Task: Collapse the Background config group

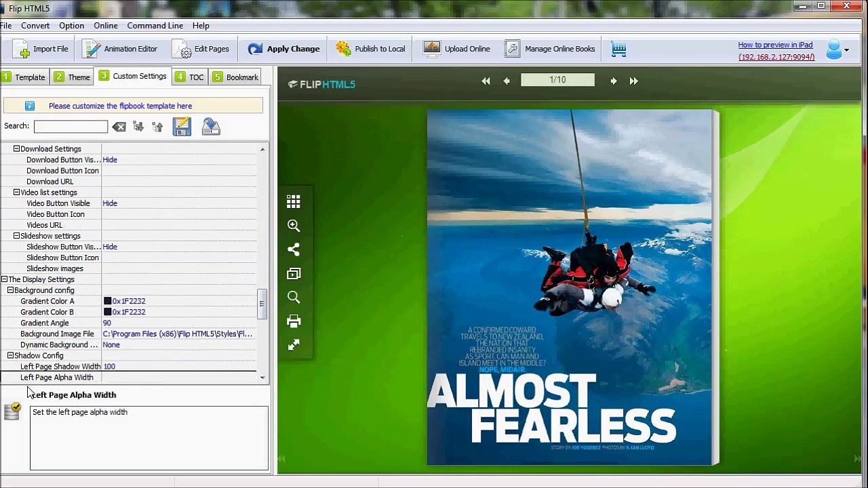Action: click(x=10, y=290)
